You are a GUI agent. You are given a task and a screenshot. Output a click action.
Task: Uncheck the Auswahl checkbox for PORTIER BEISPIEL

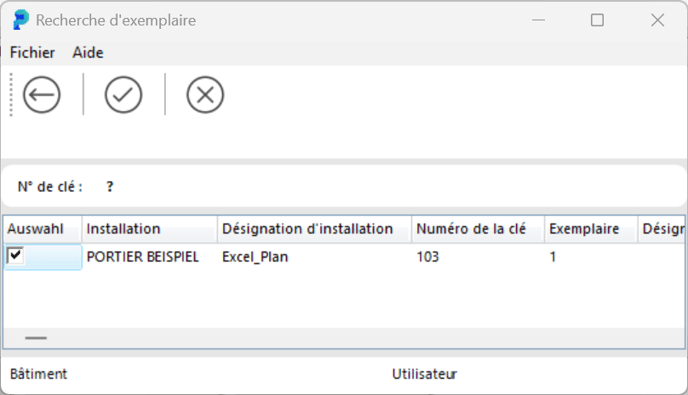(15, 255)
